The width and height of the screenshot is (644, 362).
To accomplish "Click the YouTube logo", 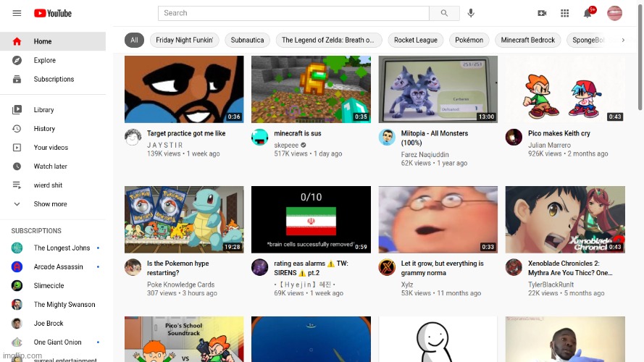I will (x=53, y=13).
